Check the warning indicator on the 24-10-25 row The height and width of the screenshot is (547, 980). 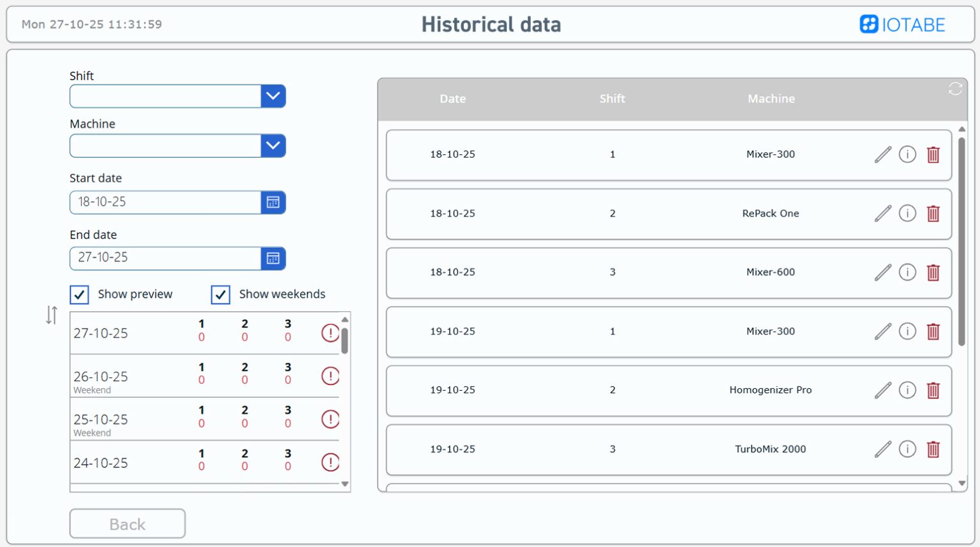[x=330, y=463]
